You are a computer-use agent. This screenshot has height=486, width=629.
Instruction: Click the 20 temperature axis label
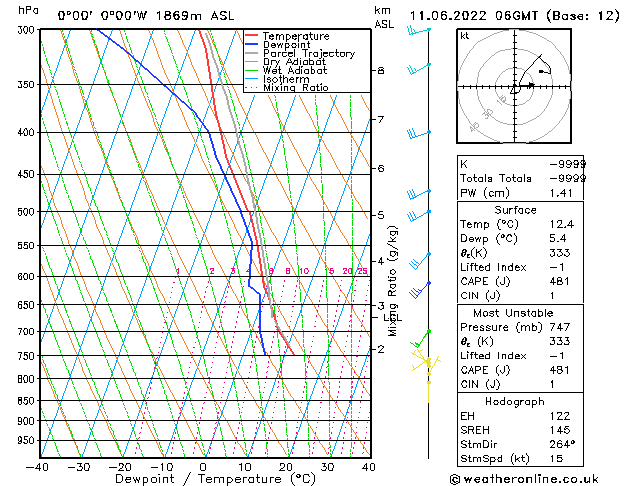[286, 467]
